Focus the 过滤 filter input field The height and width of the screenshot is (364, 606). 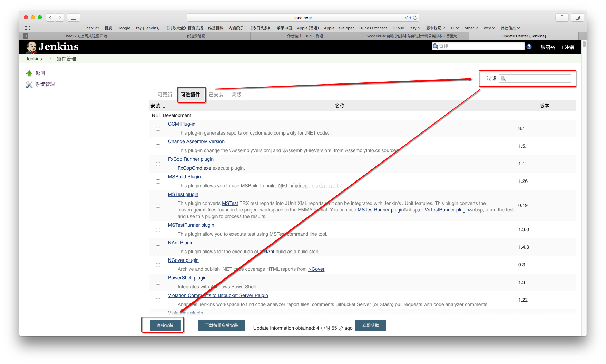535,78
